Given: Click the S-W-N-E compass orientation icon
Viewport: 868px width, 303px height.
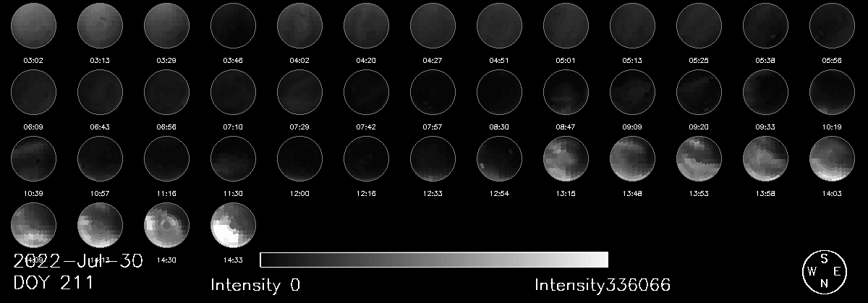Looking at the screenshot, I should [824, 271].
